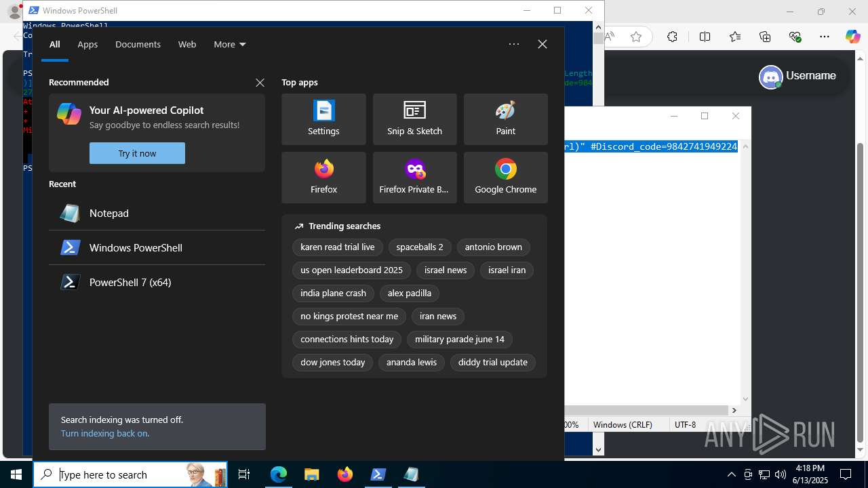Viewport: 868px width, 488px height.
Task: Open Windows PowerShell from Recent list
Action: (x=157, y=248)
